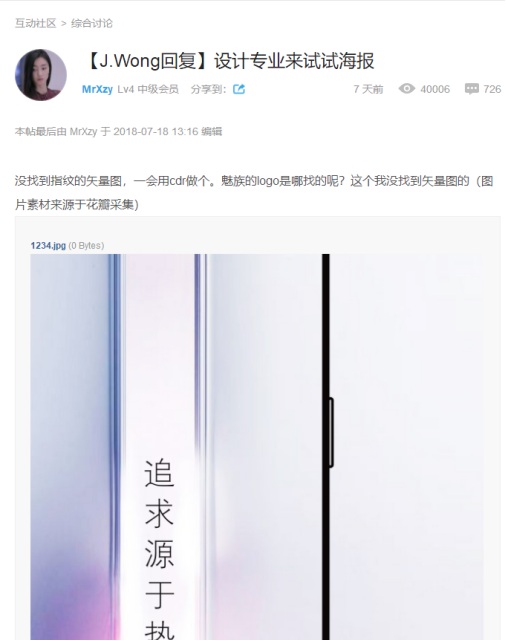Click the vertical 追求源于 text in poster
Viewport: 506px width, 641px height.
[159, 534]
